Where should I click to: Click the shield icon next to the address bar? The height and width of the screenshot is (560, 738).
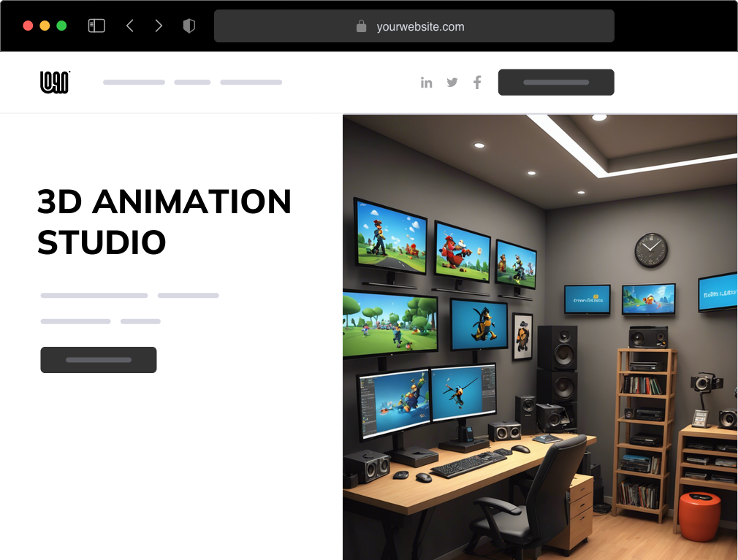point(189,25)
